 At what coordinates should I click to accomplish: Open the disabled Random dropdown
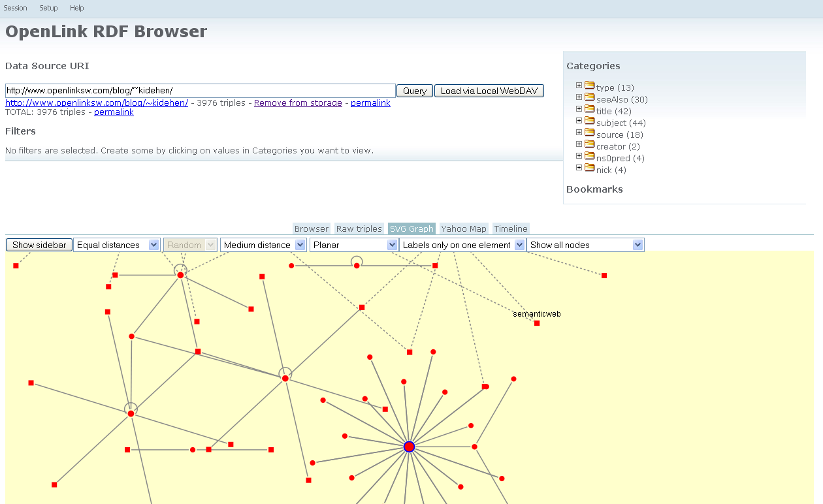click(x=189, y=245)
